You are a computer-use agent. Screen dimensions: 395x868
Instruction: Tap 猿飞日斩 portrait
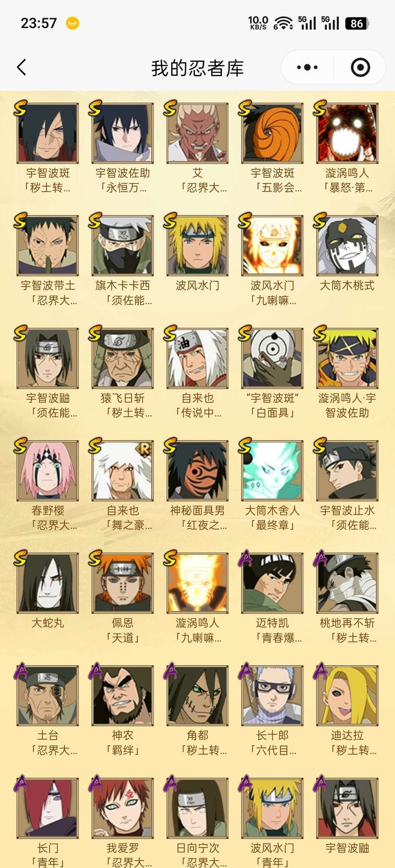coord(123,358)
